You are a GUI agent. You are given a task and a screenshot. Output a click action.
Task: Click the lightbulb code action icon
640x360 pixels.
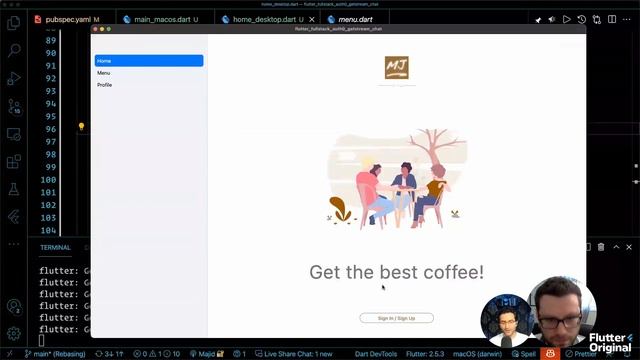(x=81, y=127)
